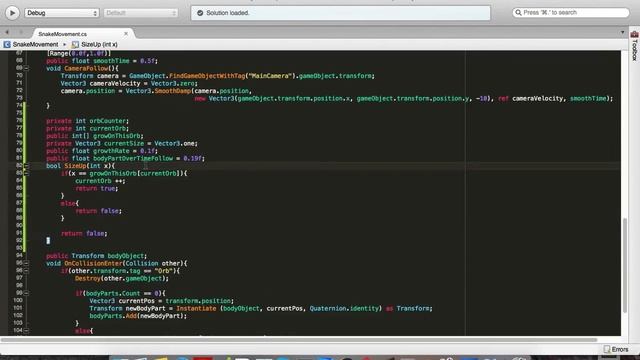
Task: Select the SnakeMovement.cs tab
Action: pyautogui.click(x=62, y=34)
